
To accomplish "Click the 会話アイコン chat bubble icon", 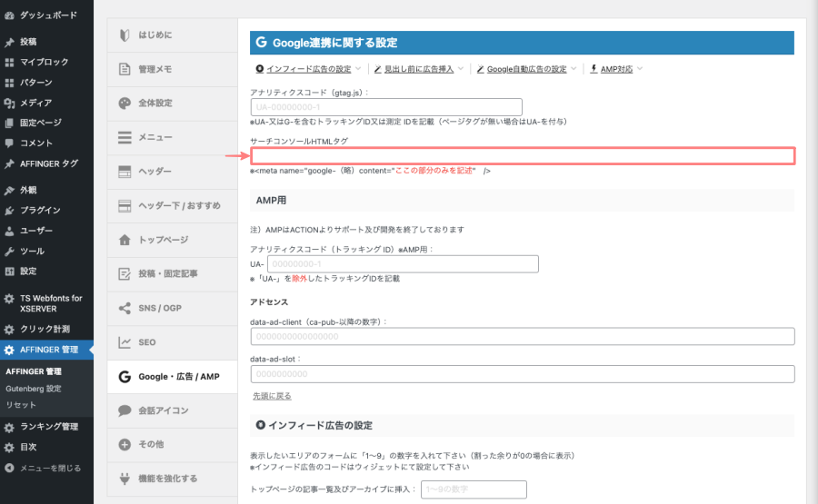I will [125, 410].
